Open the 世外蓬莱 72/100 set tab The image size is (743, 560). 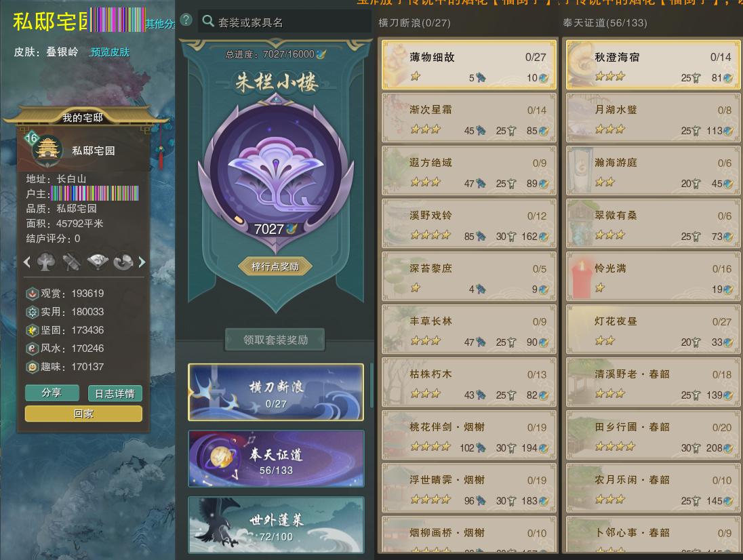click(x=277, y=525)
